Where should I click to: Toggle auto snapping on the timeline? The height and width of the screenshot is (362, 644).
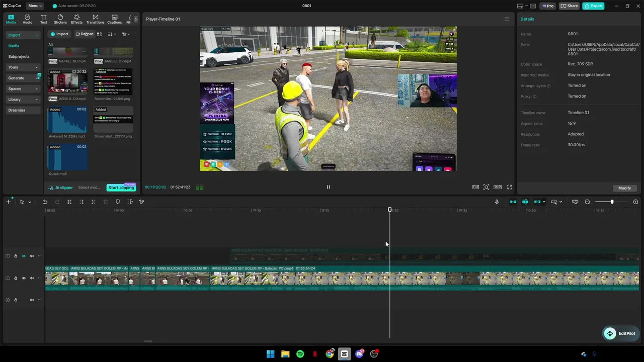(525, 202)
